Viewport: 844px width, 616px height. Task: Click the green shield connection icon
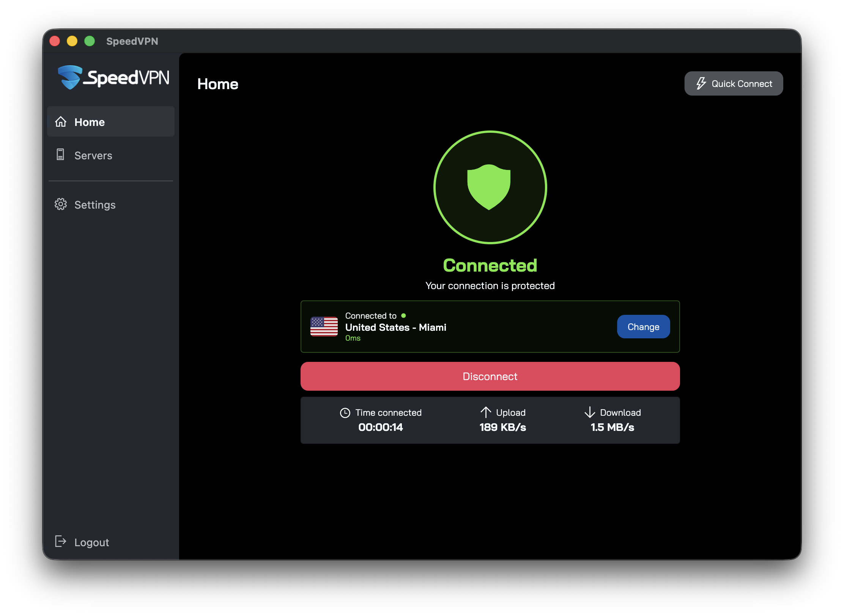tap(490, 187)
